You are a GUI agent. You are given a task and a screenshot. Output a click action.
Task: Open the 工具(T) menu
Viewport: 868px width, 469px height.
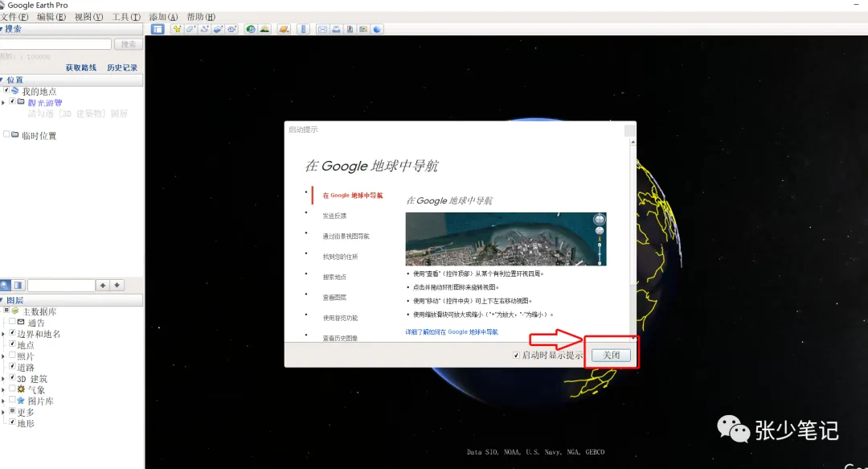click(126, 17)
